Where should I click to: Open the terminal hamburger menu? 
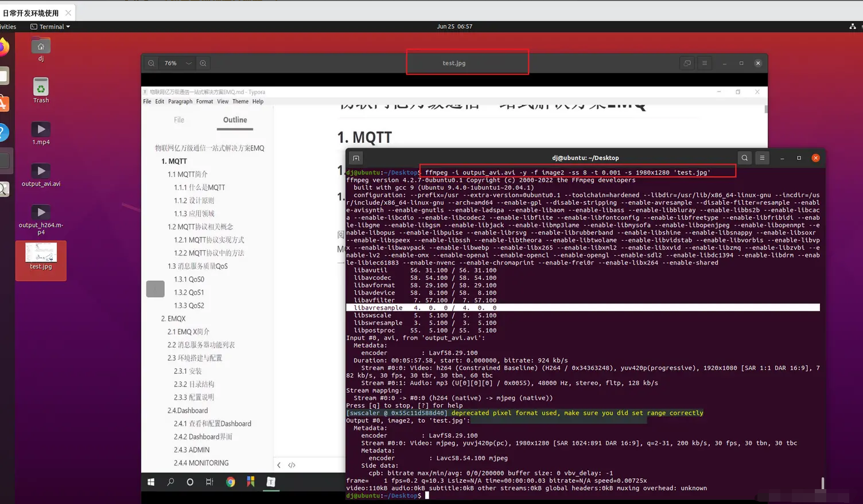(x=762, y=158)
